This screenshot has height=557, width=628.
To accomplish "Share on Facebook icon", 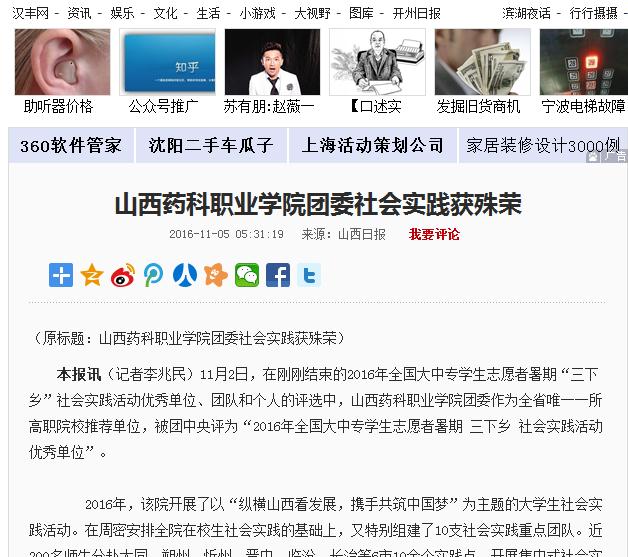I will [278, 275].
